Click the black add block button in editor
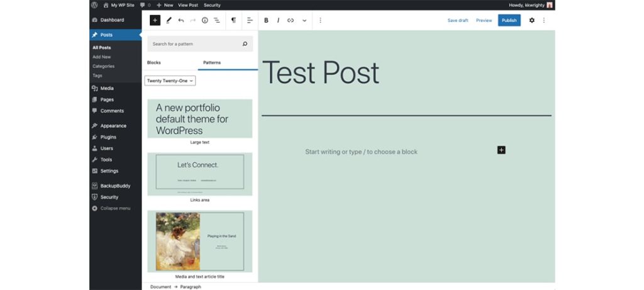 pyautogui.click(x=501, y=150)
